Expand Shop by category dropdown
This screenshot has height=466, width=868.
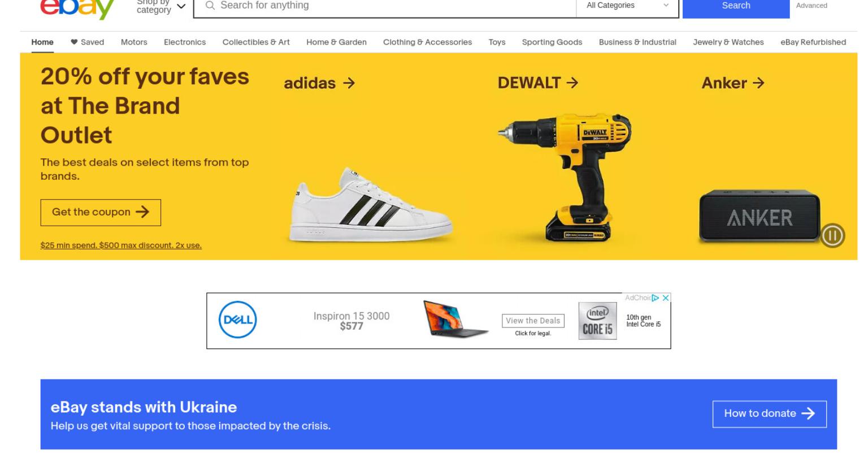(x=160, y=6)
